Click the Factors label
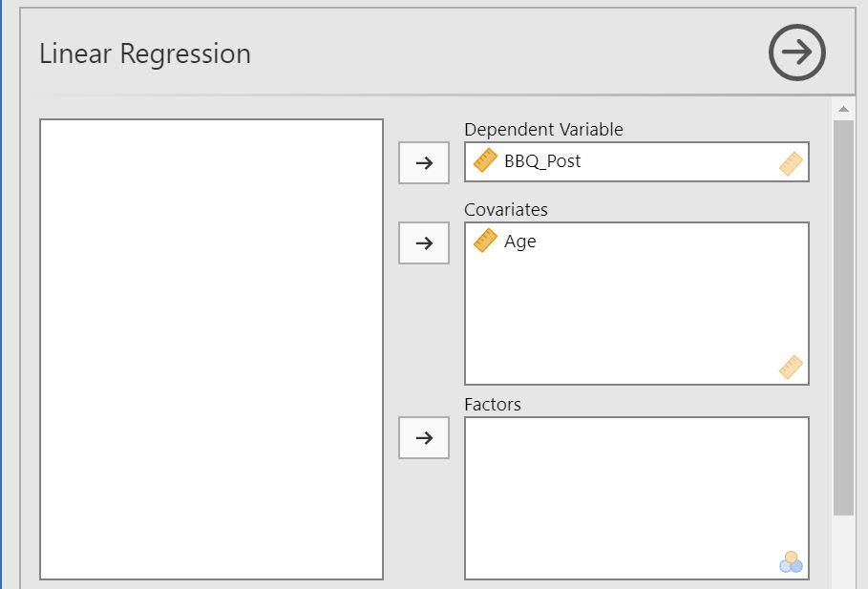868x589 pixels. 493,405
